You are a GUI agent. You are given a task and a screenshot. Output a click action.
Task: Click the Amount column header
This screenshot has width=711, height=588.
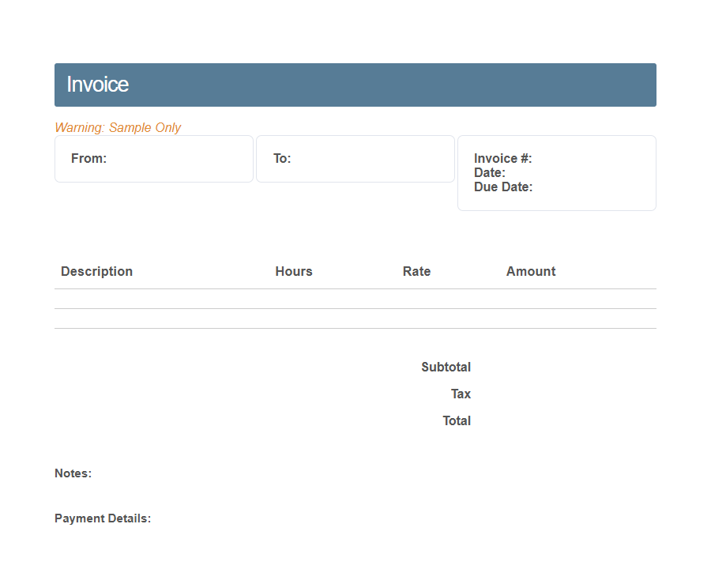[530, 271]
